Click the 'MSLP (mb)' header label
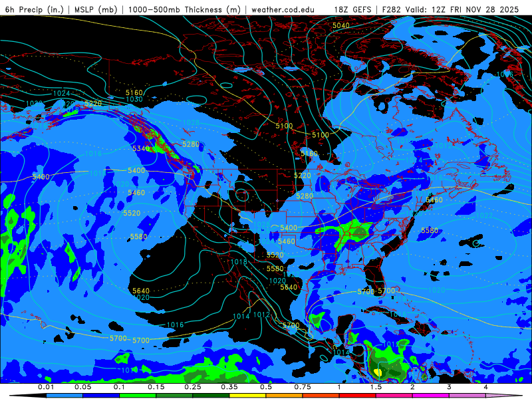This screenshot has height=399, width=532. 96,9
